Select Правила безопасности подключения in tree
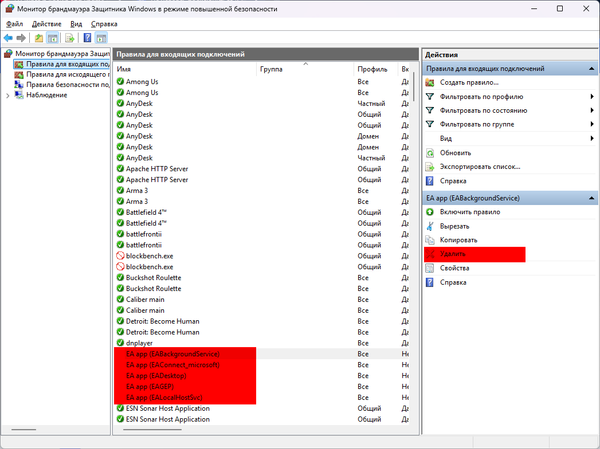The width and height of the screenshot is (600, 449). tap(67, 85)
